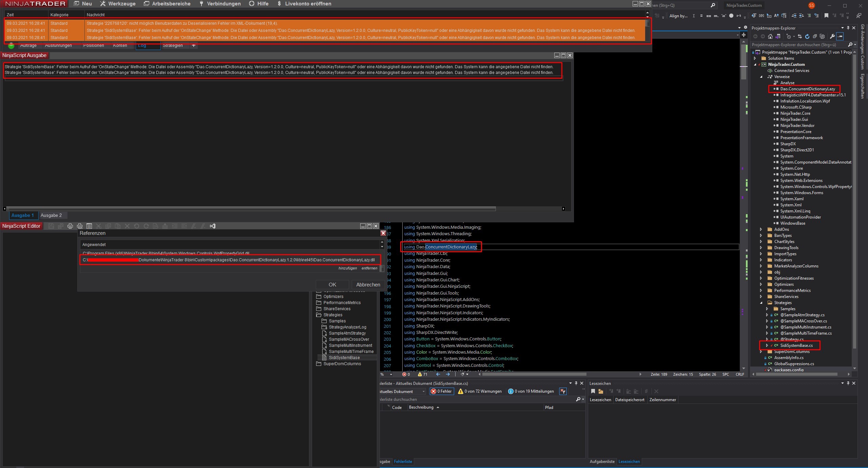This screenshot has height=468, width=868.
Task: Toggle the 0 von 19 Mitteilungen filter
Action: (531, 391)
